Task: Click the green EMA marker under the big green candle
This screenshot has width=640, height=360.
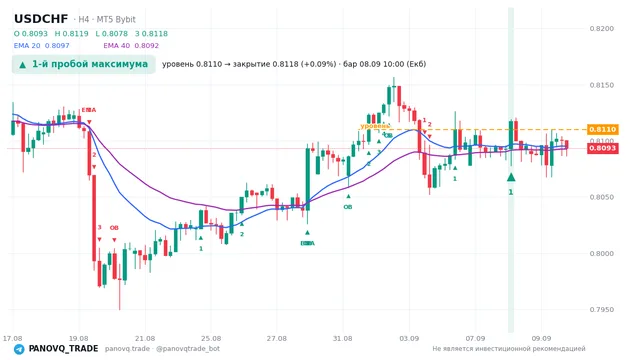Action: [307, 243]
